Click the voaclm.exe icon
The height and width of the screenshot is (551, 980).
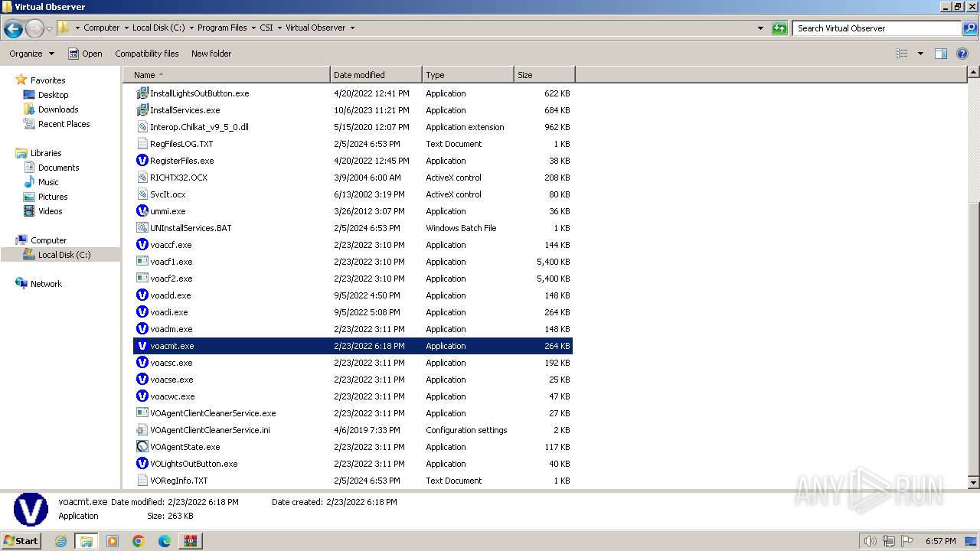142,329
